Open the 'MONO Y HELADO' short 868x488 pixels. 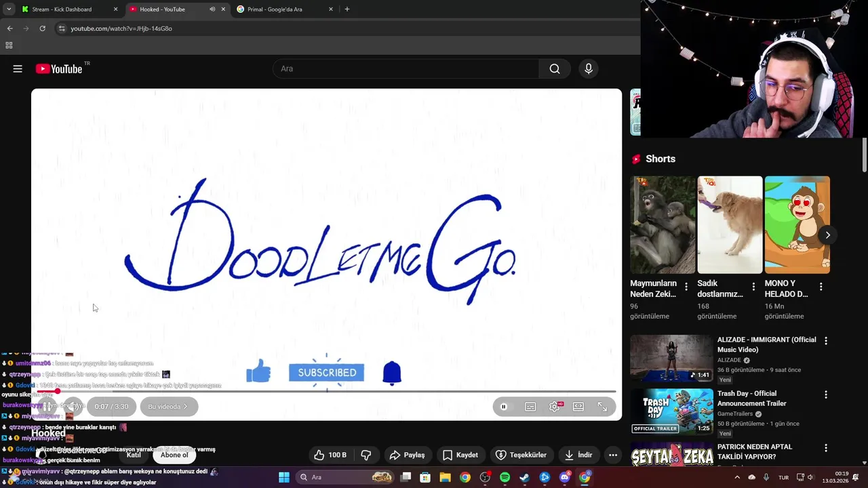coord(797,224)
